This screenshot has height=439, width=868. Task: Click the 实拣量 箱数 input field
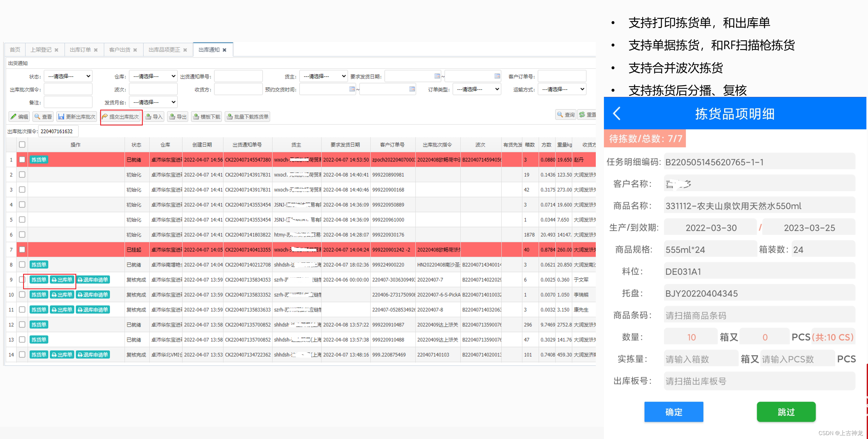pos(701,359)
